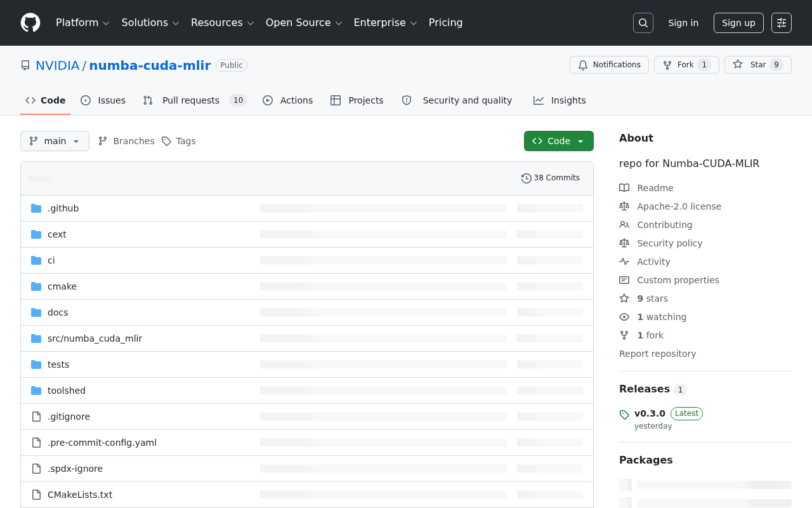View the Tags list

click(178, 141)
